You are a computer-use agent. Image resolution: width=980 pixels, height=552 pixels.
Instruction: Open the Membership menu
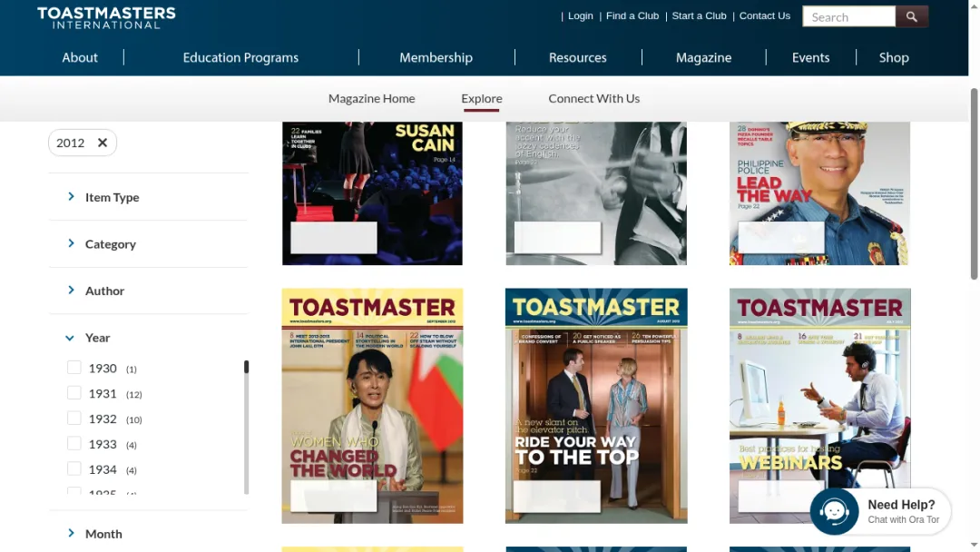pos(436,57)
